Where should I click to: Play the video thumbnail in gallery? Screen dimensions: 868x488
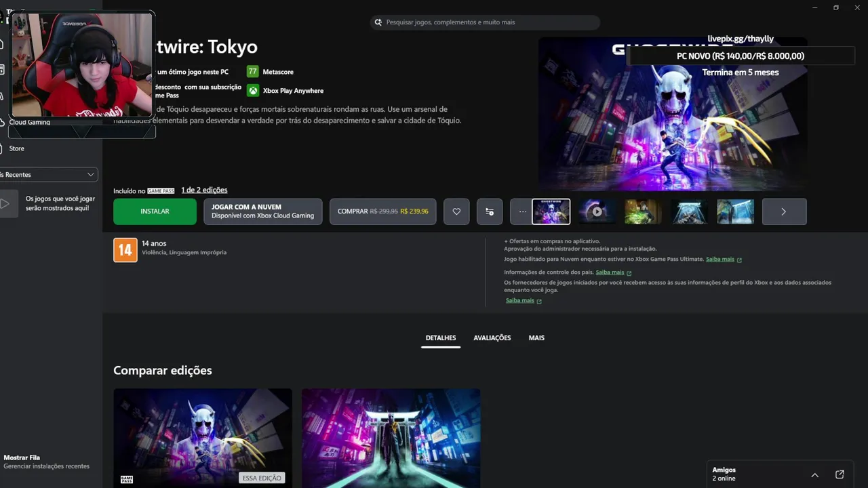597,211
